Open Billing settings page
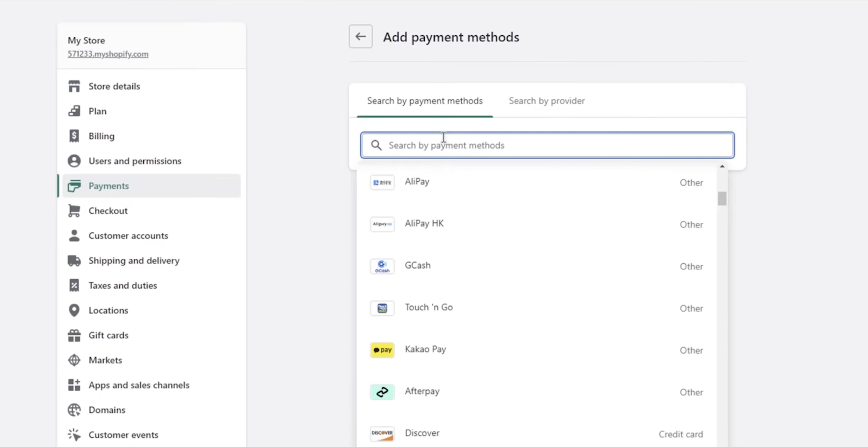Screen dimensions: 868x447 point(151,136)
